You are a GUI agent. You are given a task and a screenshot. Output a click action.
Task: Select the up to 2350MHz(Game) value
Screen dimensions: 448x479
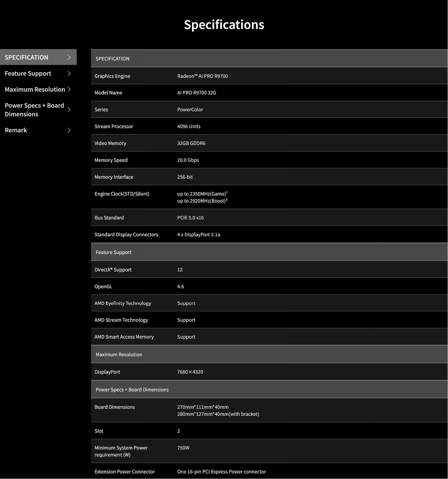coord(202,194)
